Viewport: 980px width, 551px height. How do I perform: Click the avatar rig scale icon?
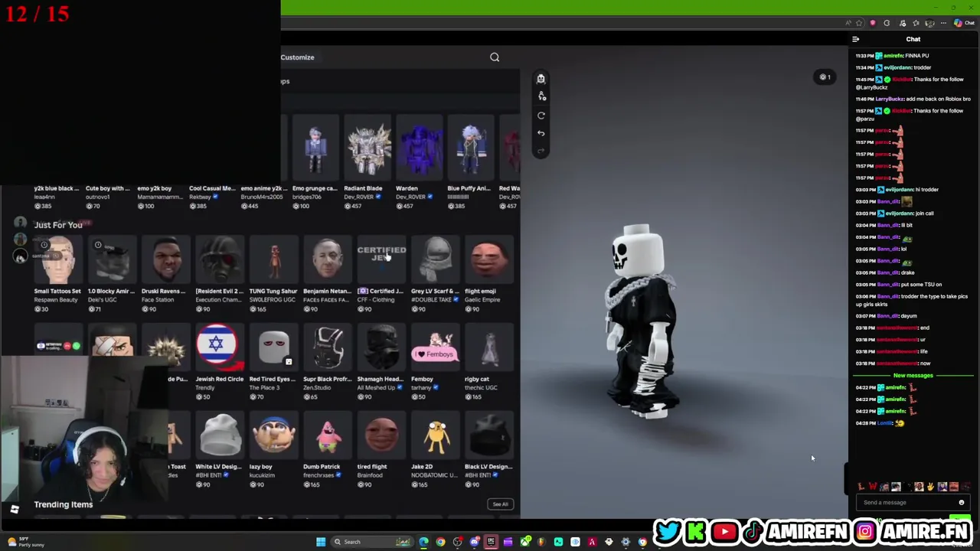pos(542,96)
